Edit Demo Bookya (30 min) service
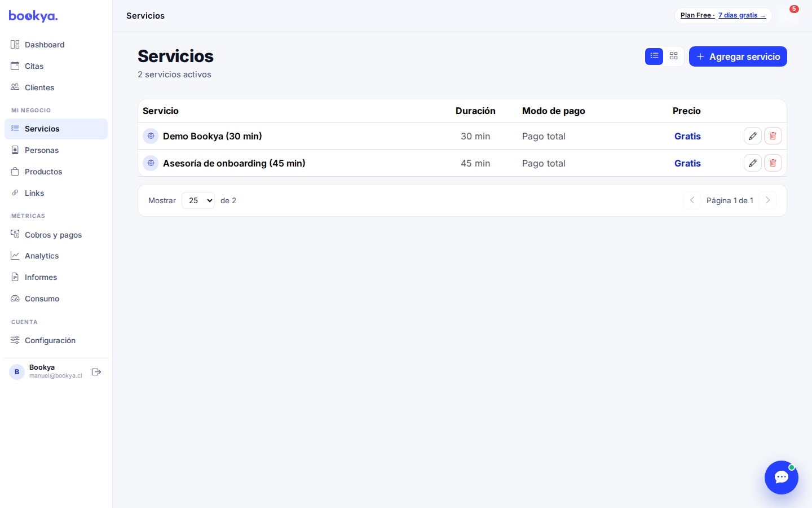The image size is (812, 508). click(753, 136)
